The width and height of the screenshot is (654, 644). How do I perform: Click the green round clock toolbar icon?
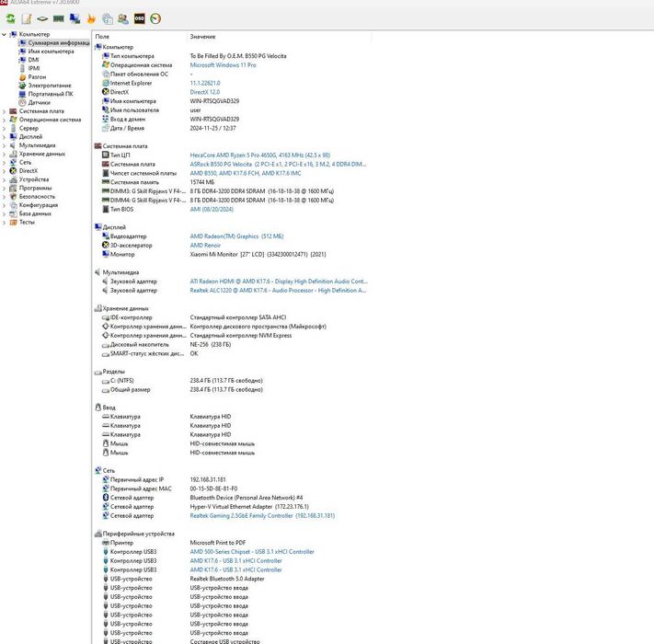(x=155, y=18)
